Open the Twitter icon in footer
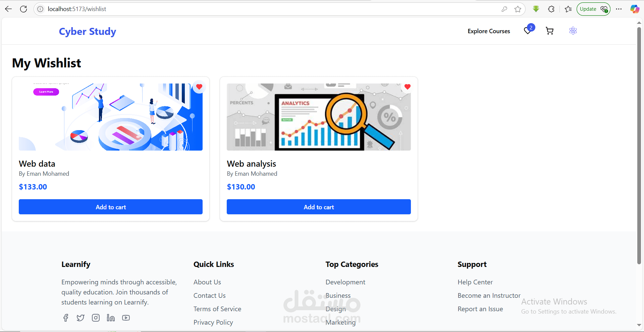 (80, 318)
